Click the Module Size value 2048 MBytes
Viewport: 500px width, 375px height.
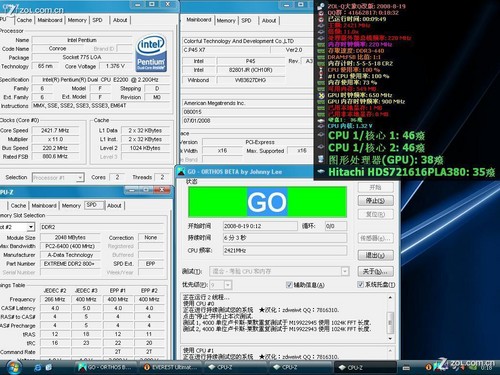click(x=70, y=237)
